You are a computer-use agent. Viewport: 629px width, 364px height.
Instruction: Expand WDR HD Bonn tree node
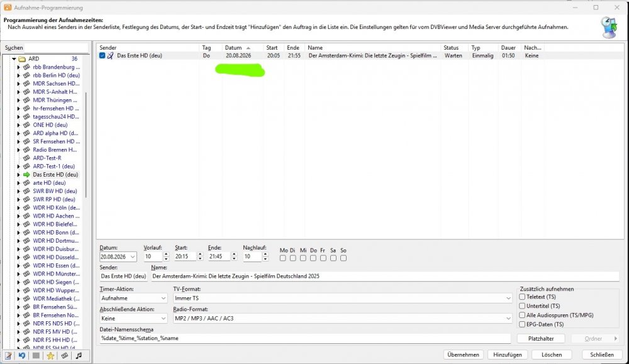coord(18,233)
